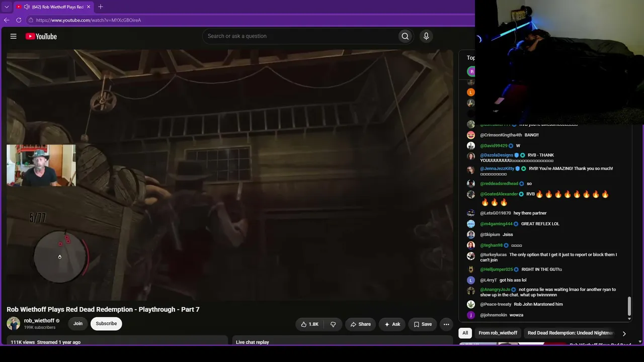Click the "199K subscribers" count text

pos(40,327)
